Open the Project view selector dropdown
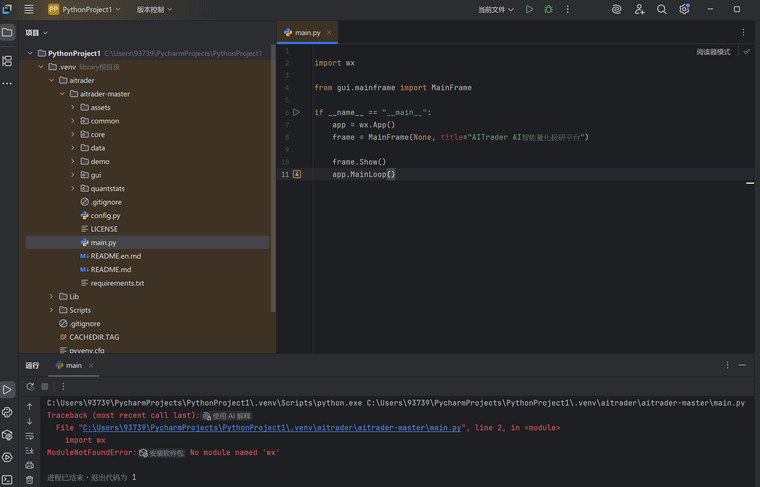 coord(36,32)
